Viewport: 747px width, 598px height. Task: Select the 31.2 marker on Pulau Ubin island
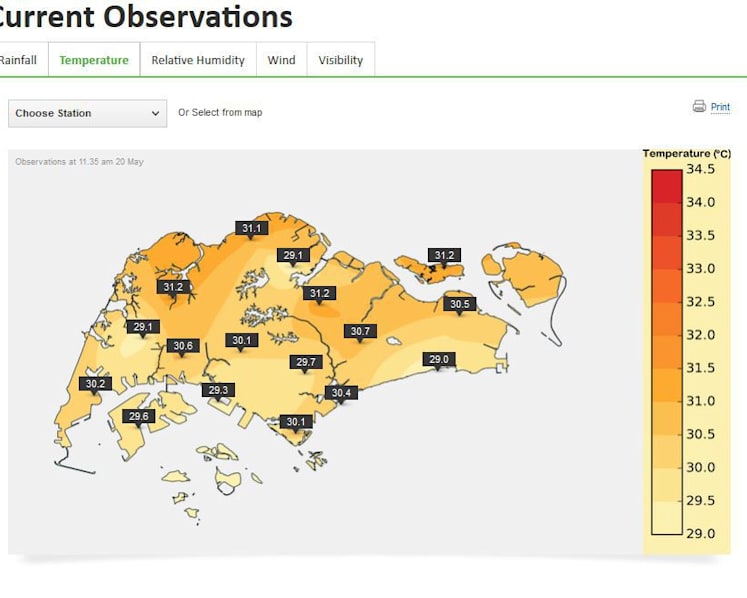tap(444, 255)
